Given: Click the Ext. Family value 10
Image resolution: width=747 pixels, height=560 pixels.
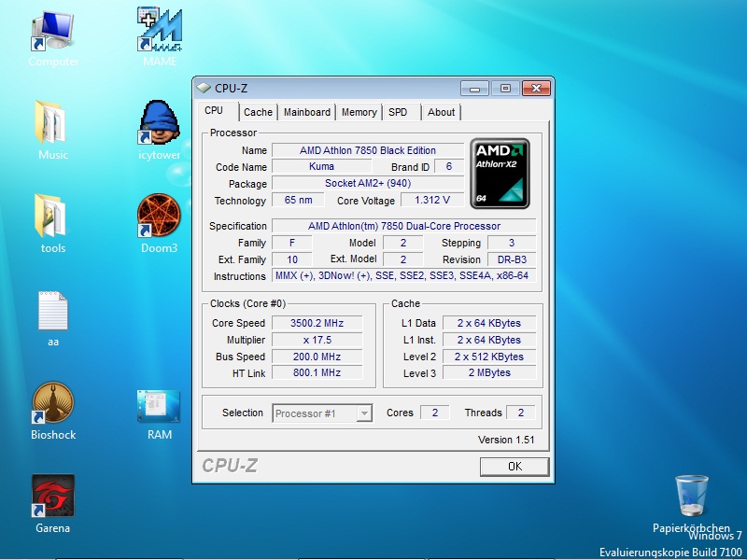Looking at the screenshot, I should click(x=292, y=259).
